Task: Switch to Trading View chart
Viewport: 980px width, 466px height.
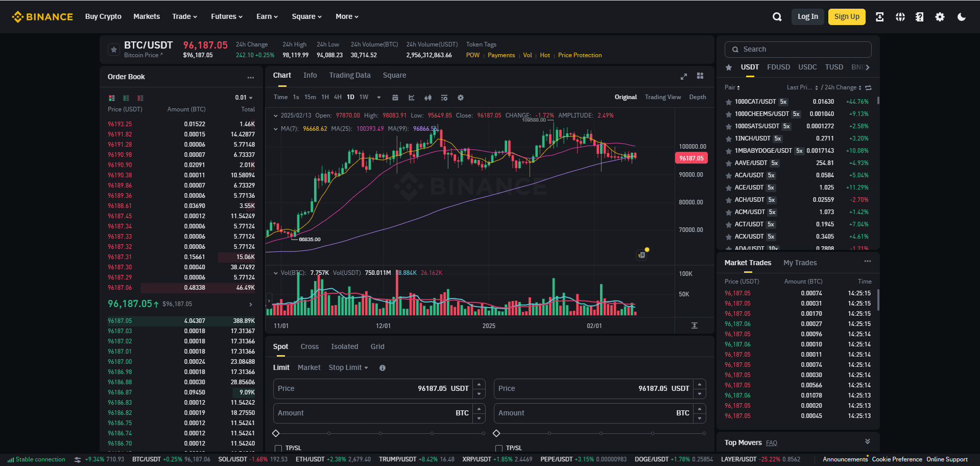Action: click(663, 97)
